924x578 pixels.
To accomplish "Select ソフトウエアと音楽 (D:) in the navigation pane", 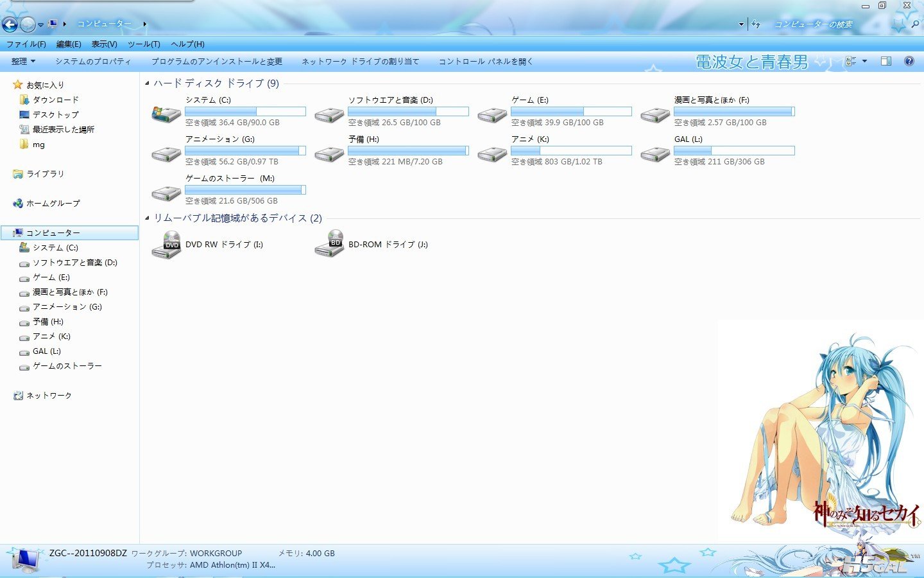I will point(74,263).
